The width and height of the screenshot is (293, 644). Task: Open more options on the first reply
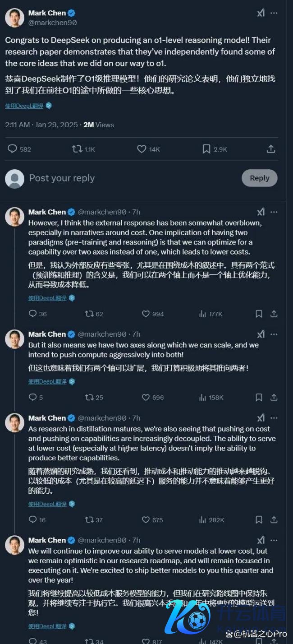[274, 212]
